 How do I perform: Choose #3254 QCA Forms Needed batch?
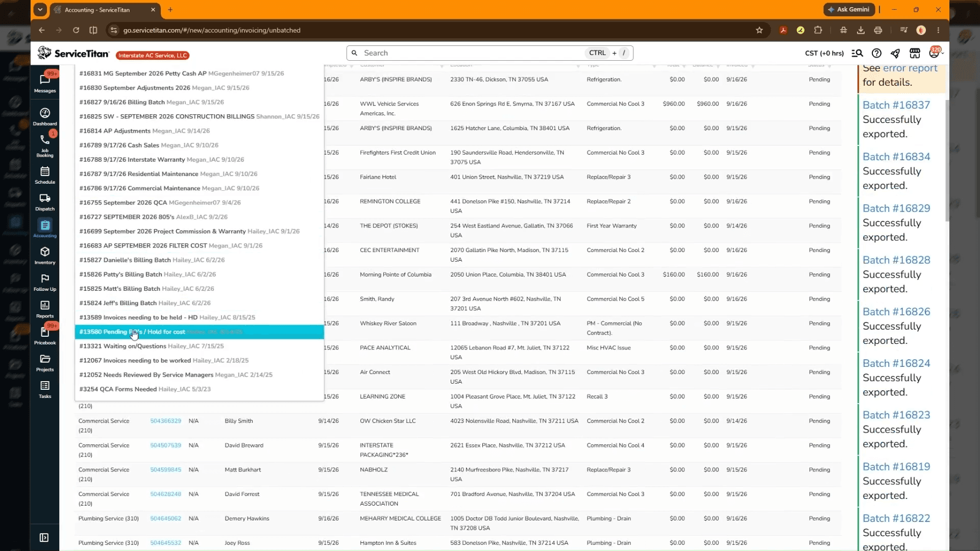(x=199, y=389)
